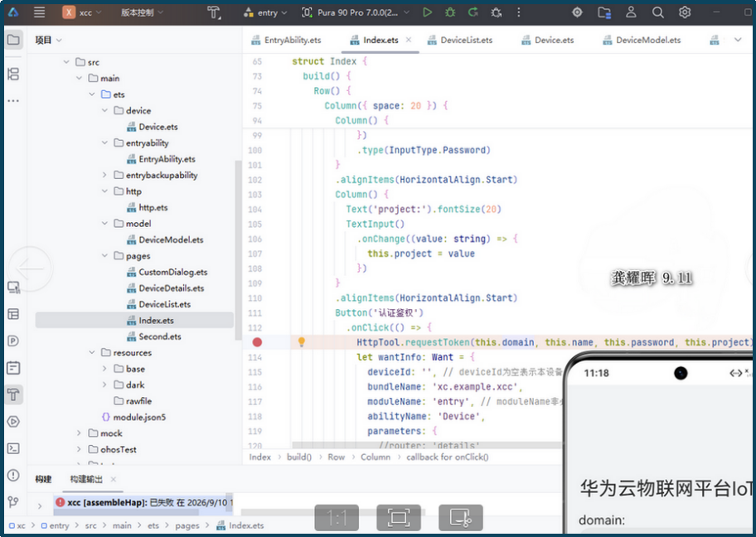
Task: Open the Terminal tool window icon
Action: (13, 448)
